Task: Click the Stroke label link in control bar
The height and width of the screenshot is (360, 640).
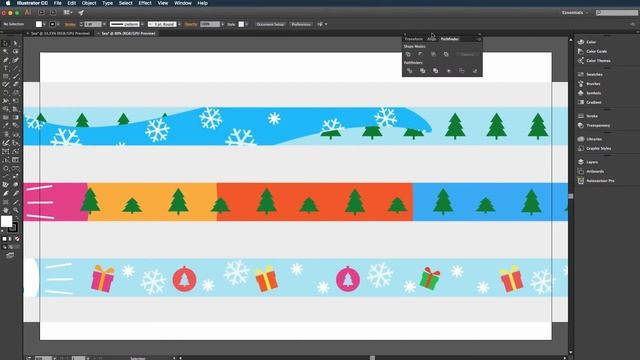Action: (70, 24)
